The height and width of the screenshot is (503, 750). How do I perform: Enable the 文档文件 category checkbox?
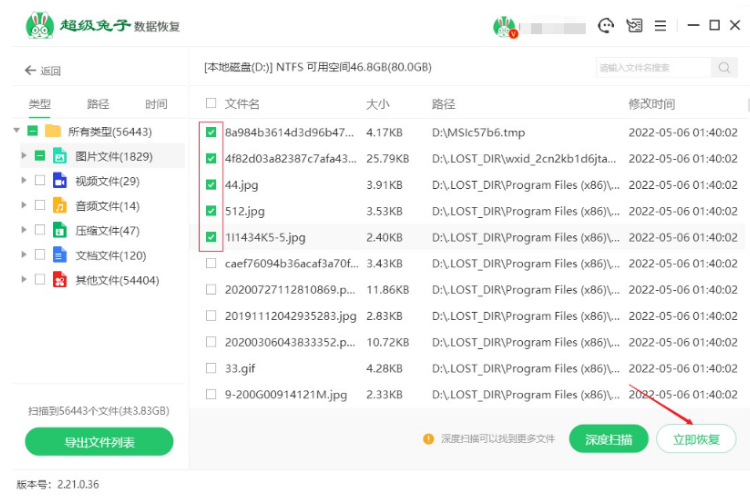pyautogui.click(x=40, y=255)
